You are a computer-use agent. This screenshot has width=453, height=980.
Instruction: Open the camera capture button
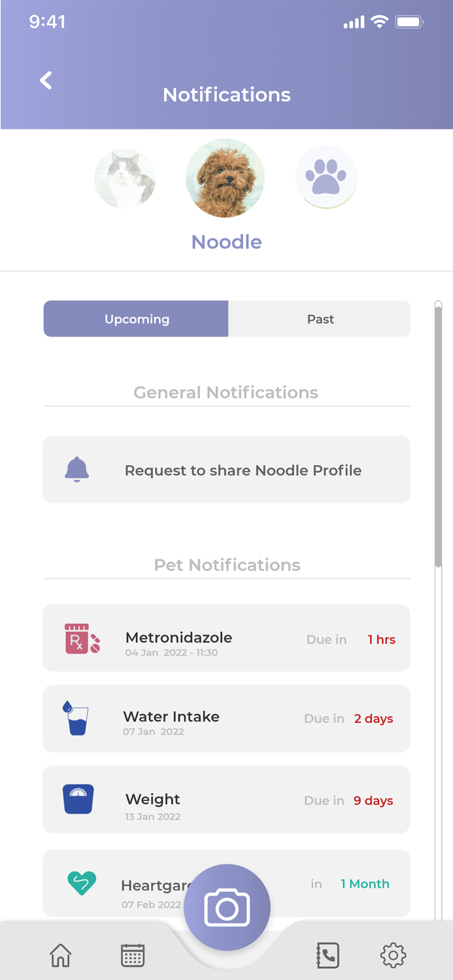(226, 906)
